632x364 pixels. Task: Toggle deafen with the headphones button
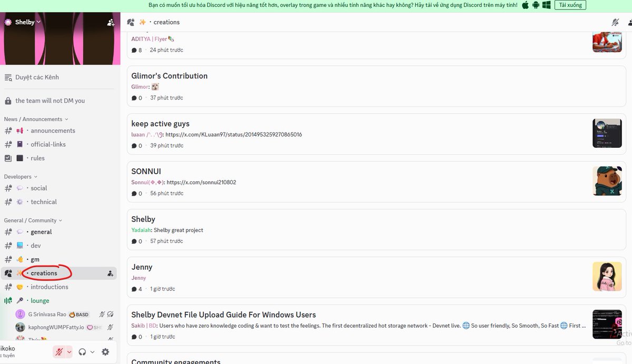tap(82, 352)
